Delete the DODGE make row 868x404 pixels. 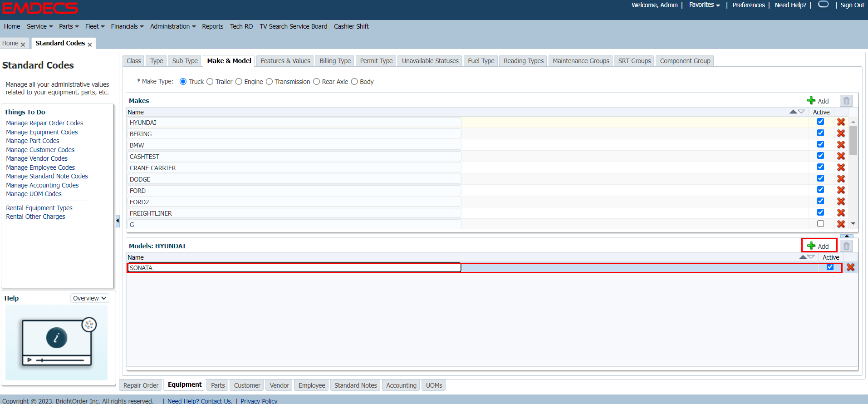[841, 179]
